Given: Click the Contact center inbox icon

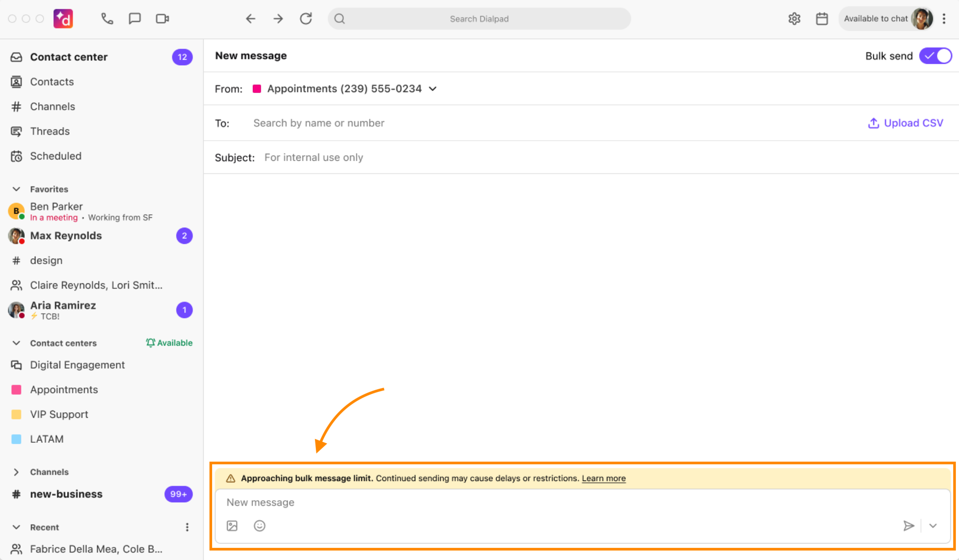Looking at the screenshot, I should [x=17, y=57].
